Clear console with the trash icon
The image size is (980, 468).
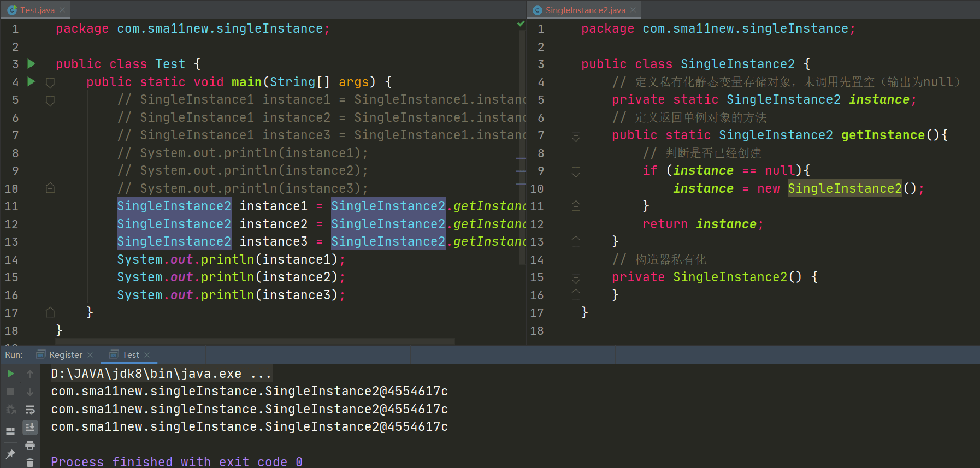[30, 463]
